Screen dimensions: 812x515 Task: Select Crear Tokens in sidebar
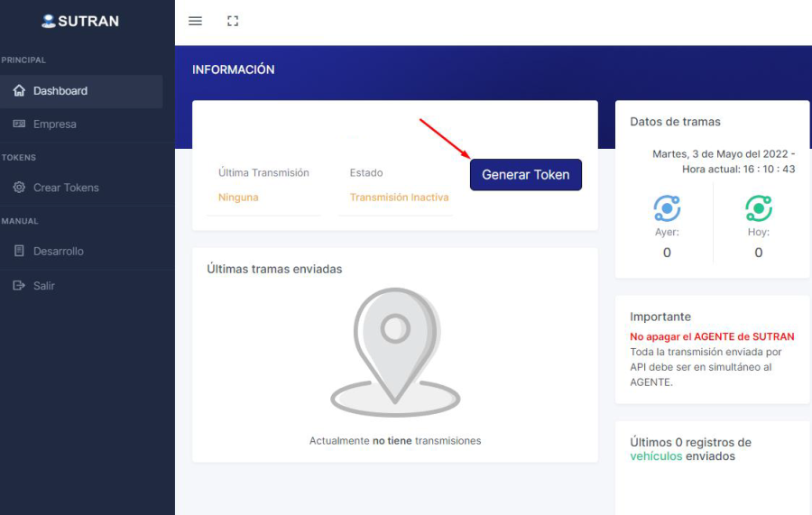[66, 188]
